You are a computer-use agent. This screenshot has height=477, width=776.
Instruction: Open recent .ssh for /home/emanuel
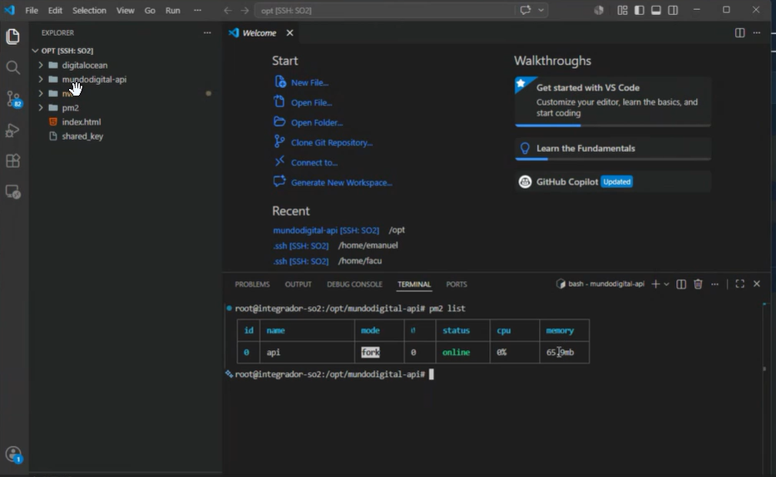click(301, 245)
